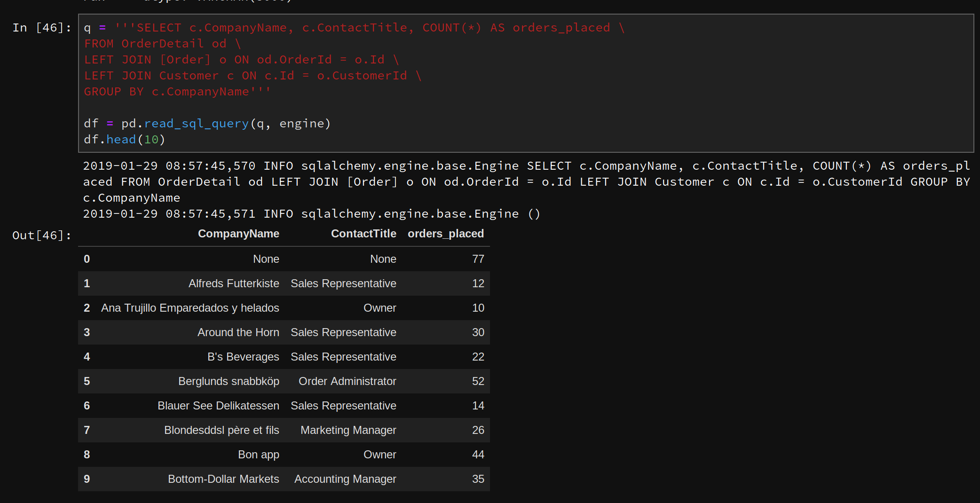Click the In [46] prompt label
The image size is (980, 503).
[x=42, y=28]
